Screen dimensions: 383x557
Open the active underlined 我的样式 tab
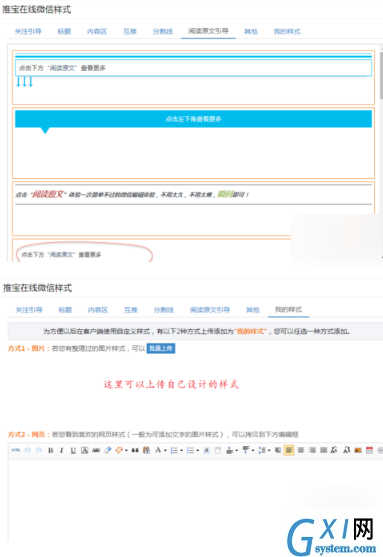tap(288, 309)
